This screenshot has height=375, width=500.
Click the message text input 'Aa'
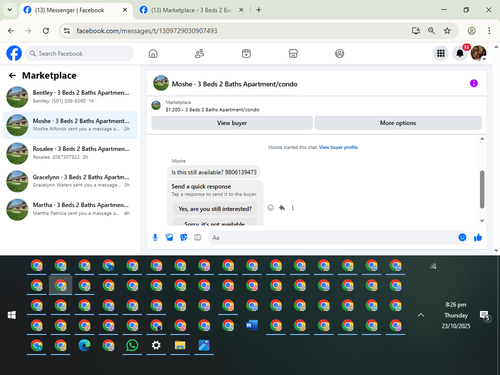pos(332,238)
